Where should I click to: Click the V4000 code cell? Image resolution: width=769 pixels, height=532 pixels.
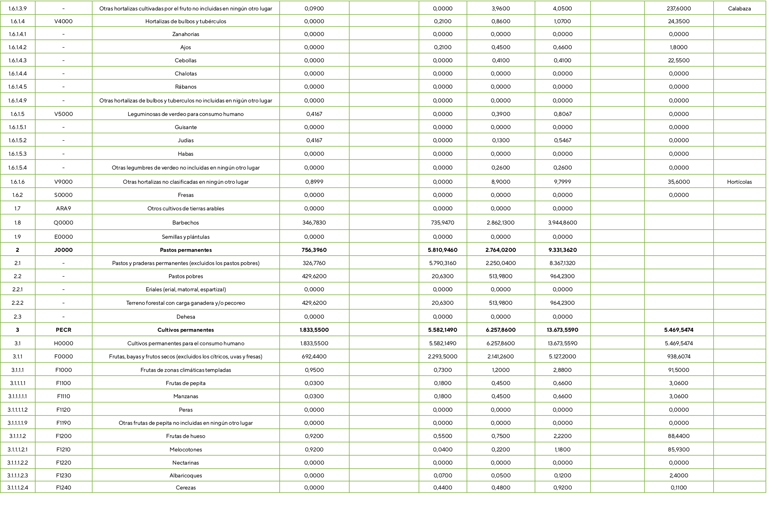point(63,21)
